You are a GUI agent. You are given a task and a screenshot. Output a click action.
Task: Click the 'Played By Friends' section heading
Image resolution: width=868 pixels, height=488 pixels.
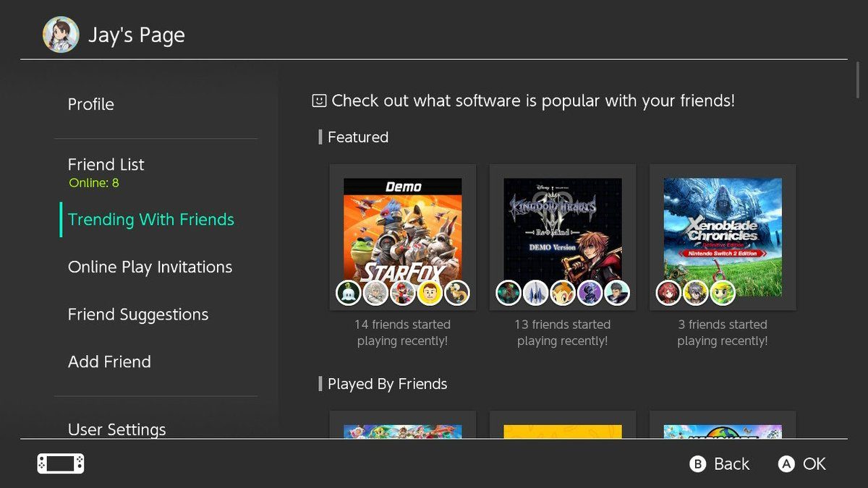tap(388, 384)
